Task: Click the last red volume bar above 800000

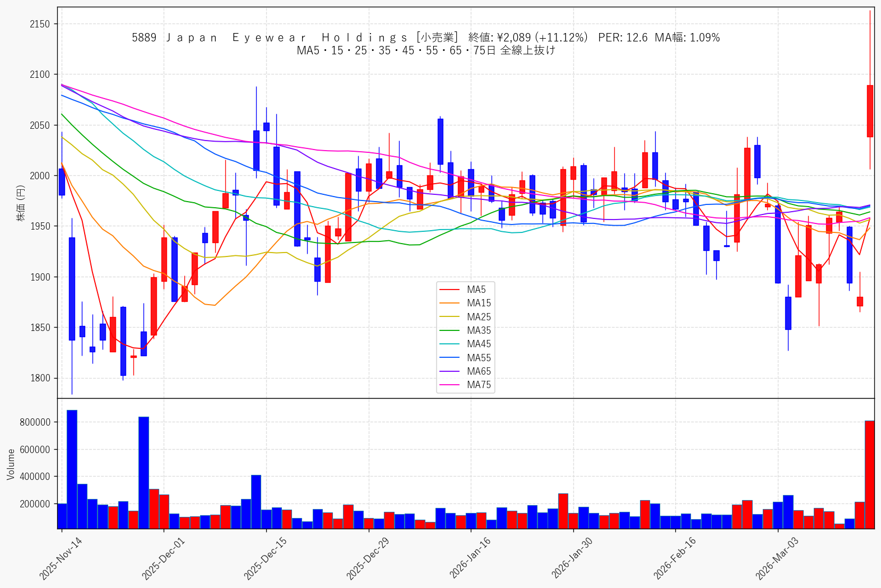Action: [870, 474]
